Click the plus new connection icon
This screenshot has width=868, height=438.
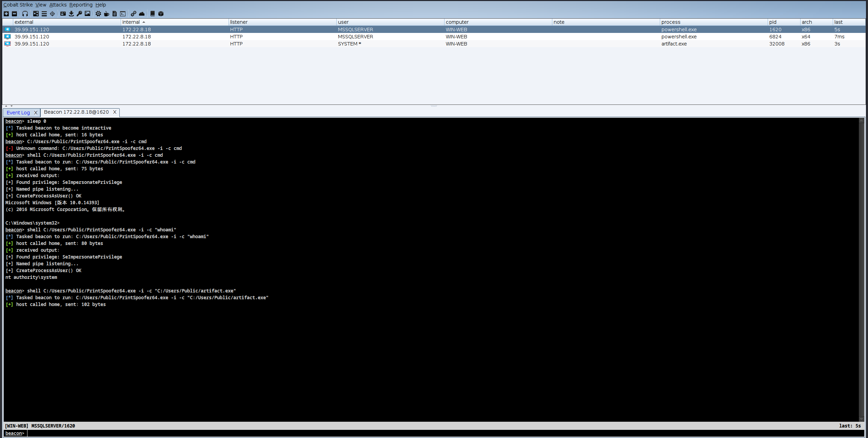point(6,14)
